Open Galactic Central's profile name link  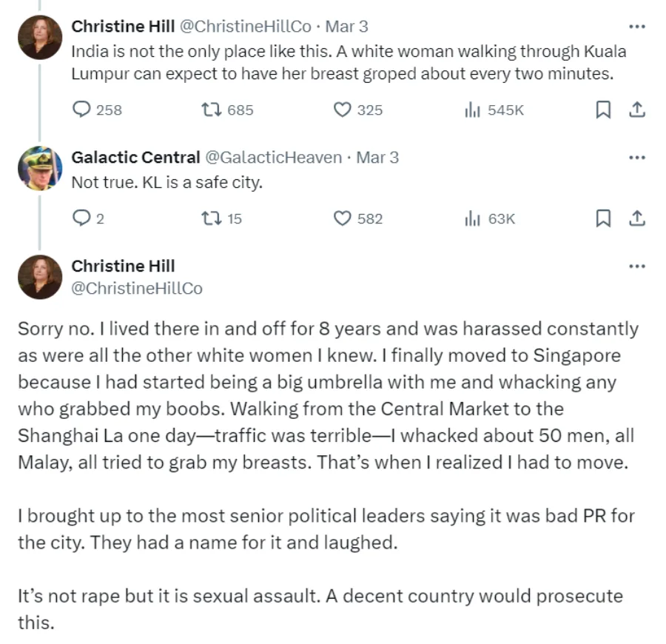(135, 157)
